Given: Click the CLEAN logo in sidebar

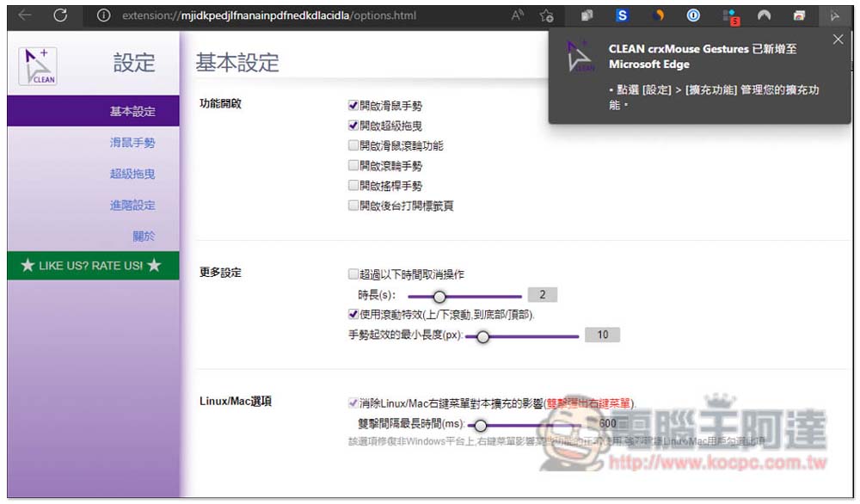Looking at the screenshot, I should click(38, 66).
